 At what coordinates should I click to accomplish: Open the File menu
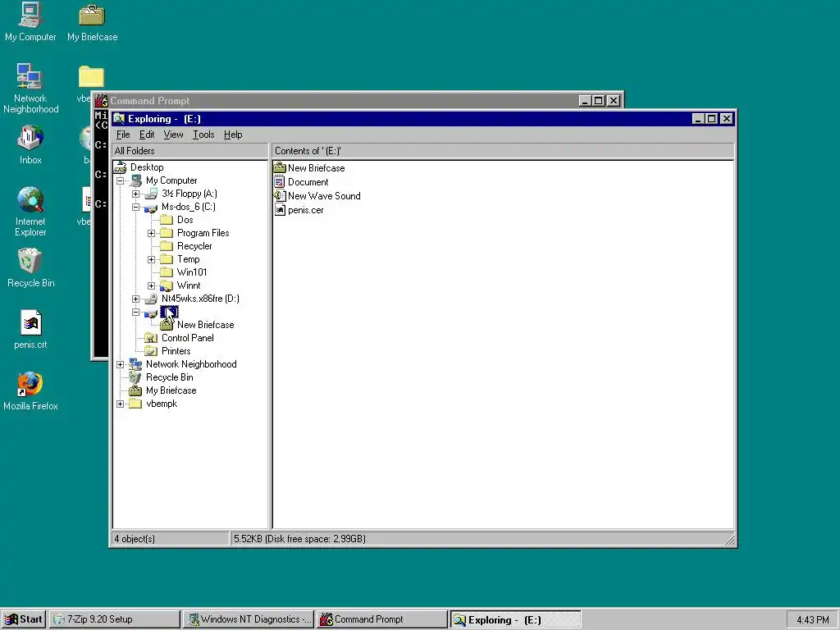coord(123,135)
